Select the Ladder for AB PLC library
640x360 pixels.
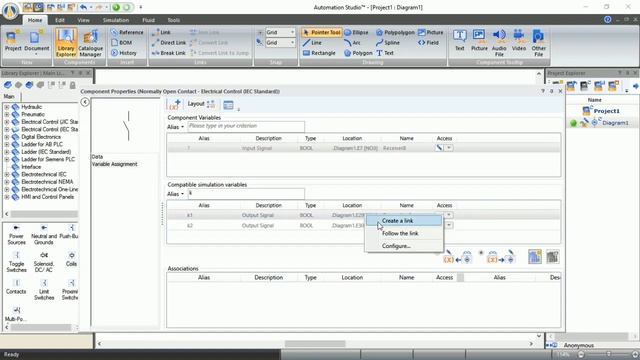tap(42, 144)
